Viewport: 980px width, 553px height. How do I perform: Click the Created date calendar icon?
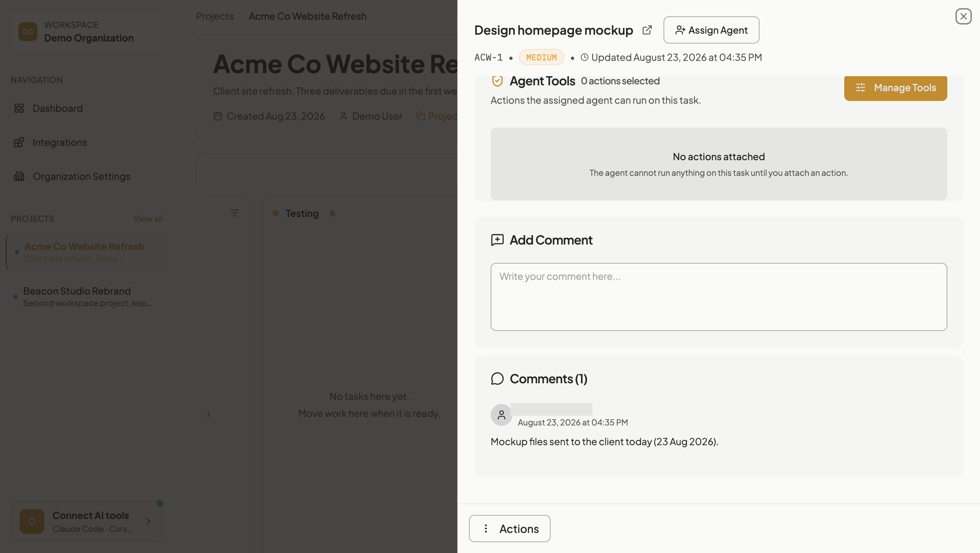coord(218,116)
